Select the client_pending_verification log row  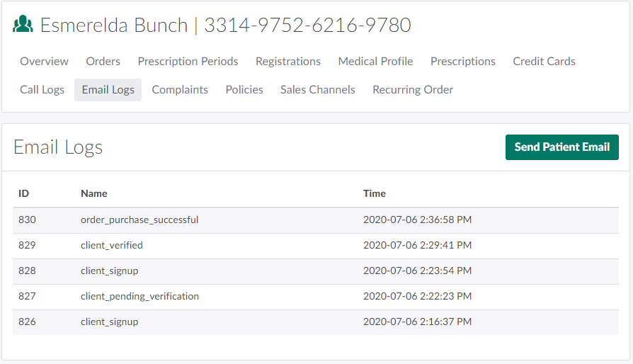click(139, 297)
